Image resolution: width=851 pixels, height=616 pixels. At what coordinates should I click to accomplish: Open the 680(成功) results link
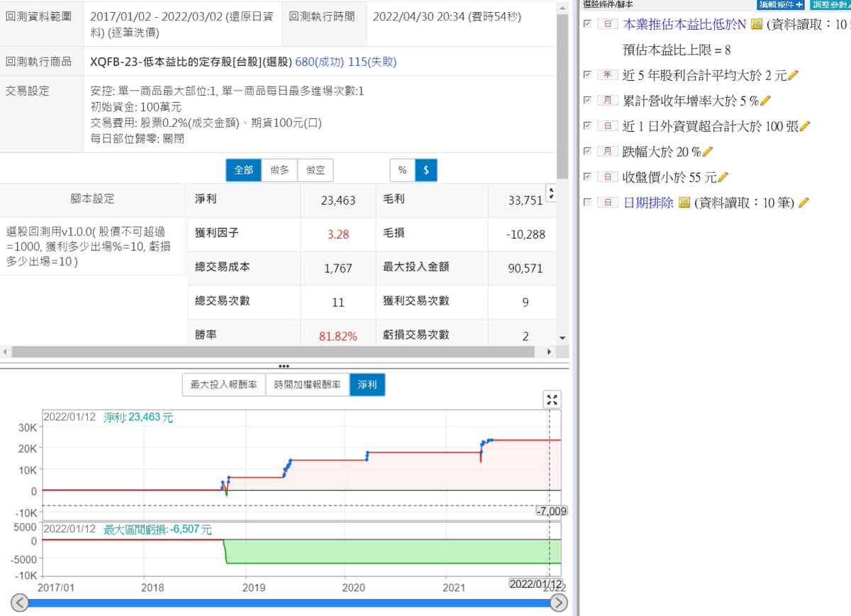[x=319, y=62]
